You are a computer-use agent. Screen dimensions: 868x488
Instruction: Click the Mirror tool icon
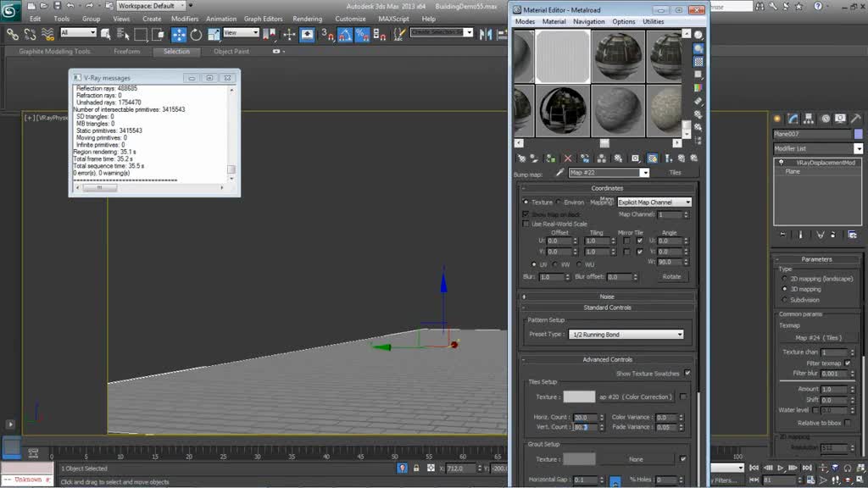click(x=486, y=35)
